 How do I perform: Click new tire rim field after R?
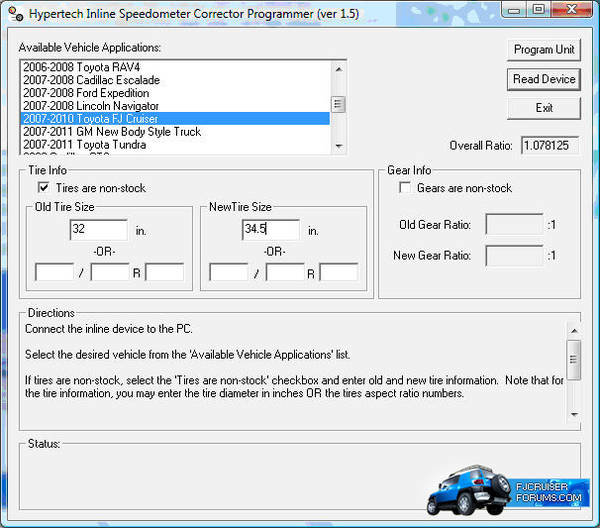pyautogui.click(x=339, y=272)
